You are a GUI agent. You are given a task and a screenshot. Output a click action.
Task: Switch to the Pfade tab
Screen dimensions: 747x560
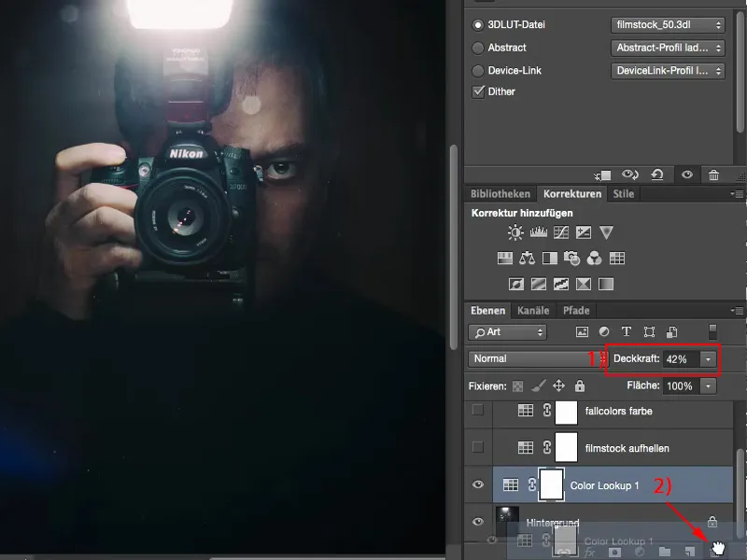pyautogui.click(x=576, y=311)
